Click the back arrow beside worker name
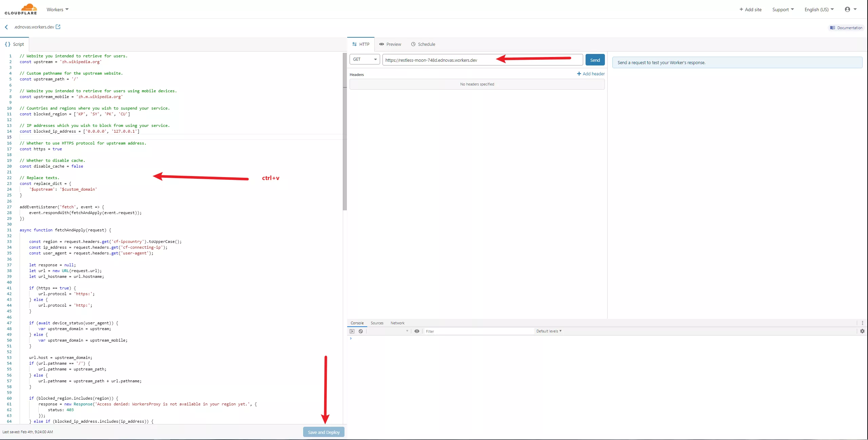868x440 pixels. 6,27
